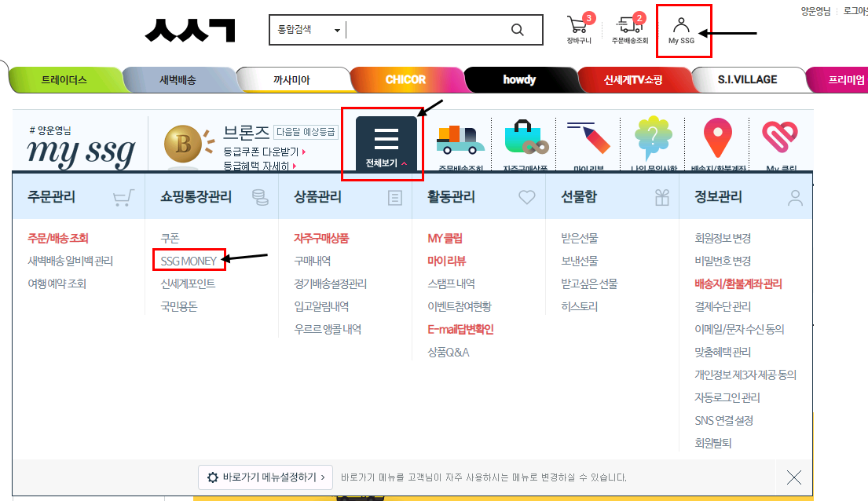Open 여행 예약 조회 link
This screenshot has width=868, height=501.
[x=57, y=283]
